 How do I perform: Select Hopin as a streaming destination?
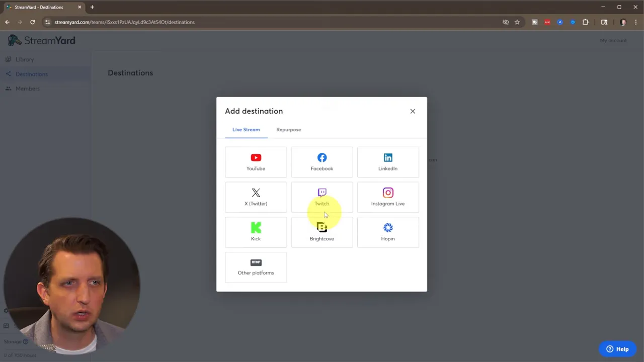click(x=387, y=232)
